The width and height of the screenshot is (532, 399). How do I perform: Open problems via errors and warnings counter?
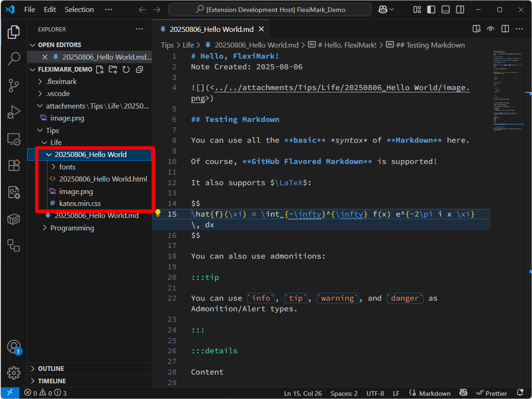(x=46, y=393)
